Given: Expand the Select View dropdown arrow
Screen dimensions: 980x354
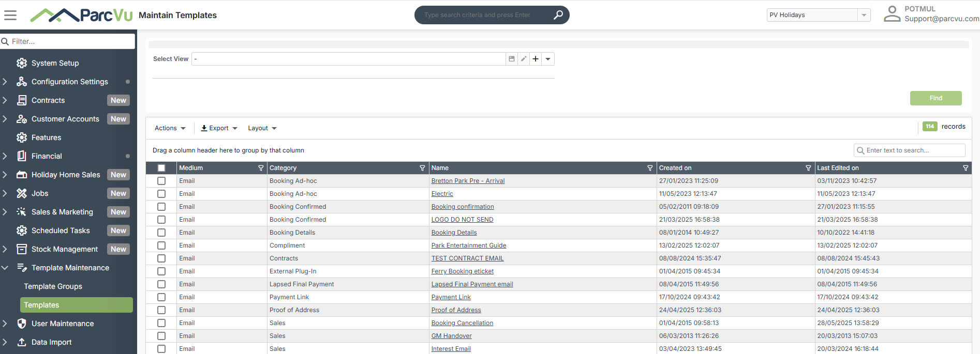Looking at the screenshot, I should (x=548, y=59).
